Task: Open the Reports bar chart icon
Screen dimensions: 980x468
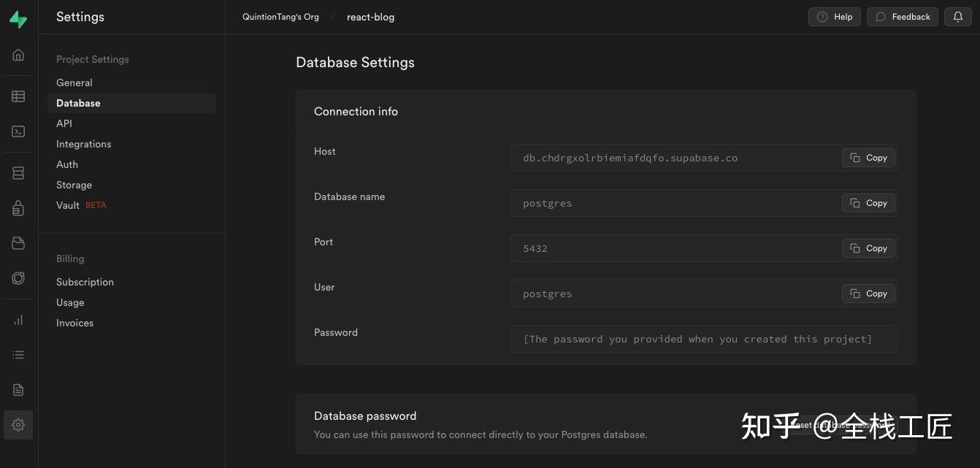Action: pyautogui.click(x=18, y=320)
